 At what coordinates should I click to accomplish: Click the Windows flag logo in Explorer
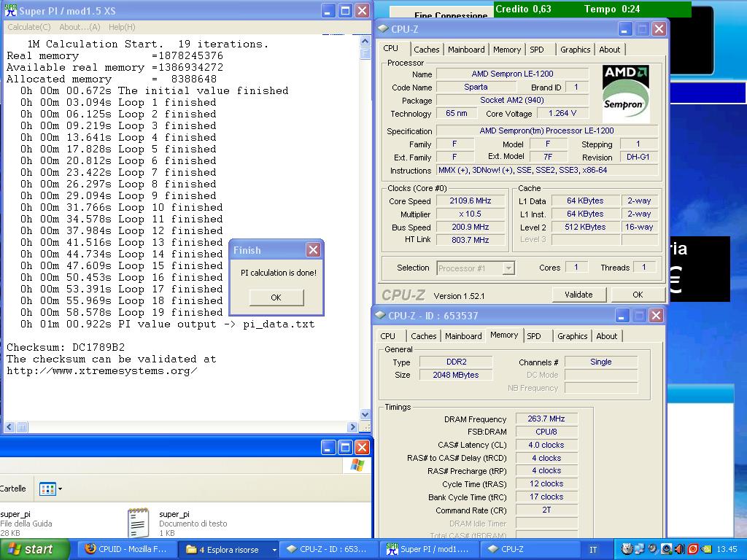point(357,465)
